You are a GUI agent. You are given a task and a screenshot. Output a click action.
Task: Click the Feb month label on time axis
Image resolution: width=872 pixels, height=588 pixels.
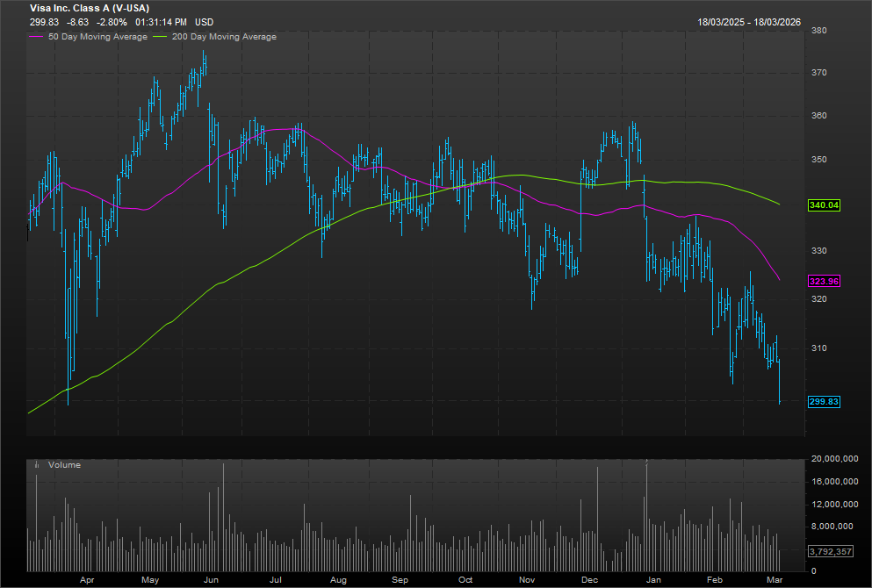(715, 580)
